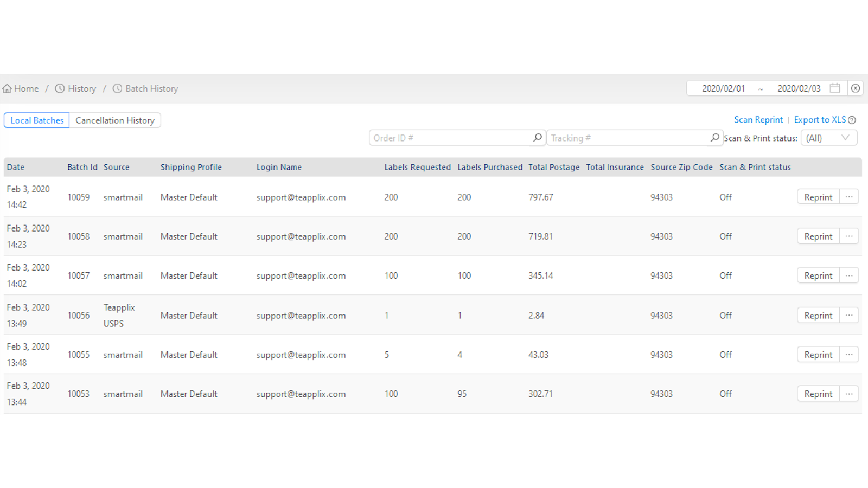Open the ellipsis menu for batch 10056
The width and height of the screenshot is (868, 488).
(849, 314)
